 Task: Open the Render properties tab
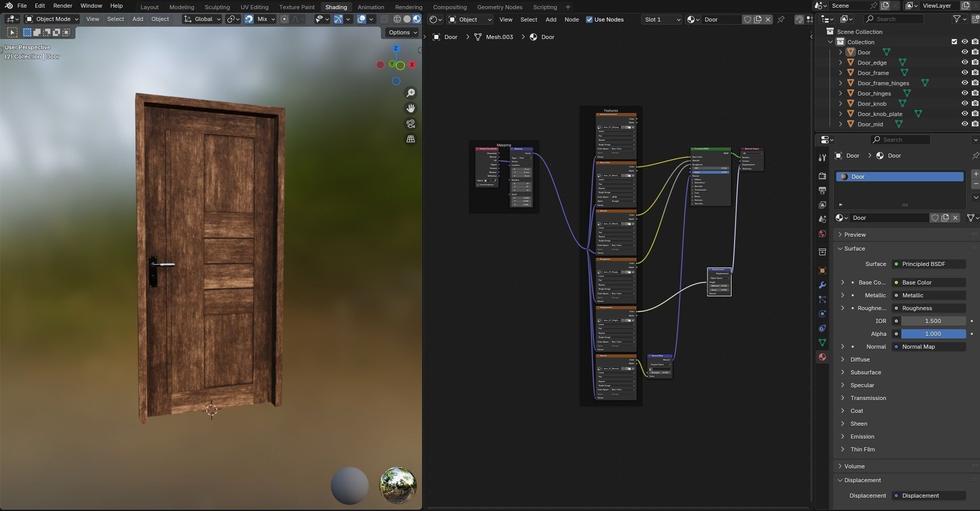(822, 176)
